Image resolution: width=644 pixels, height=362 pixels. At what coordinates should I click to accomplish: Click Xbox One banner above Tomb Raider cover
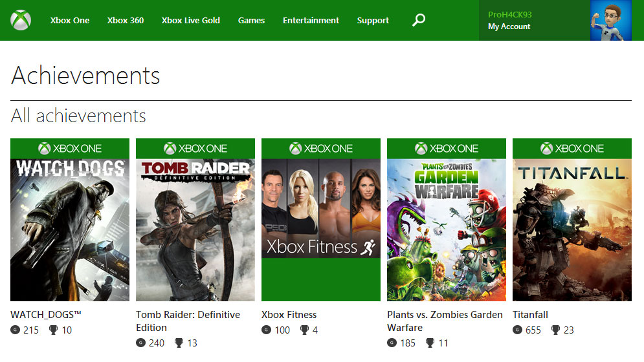coord(195,149)
